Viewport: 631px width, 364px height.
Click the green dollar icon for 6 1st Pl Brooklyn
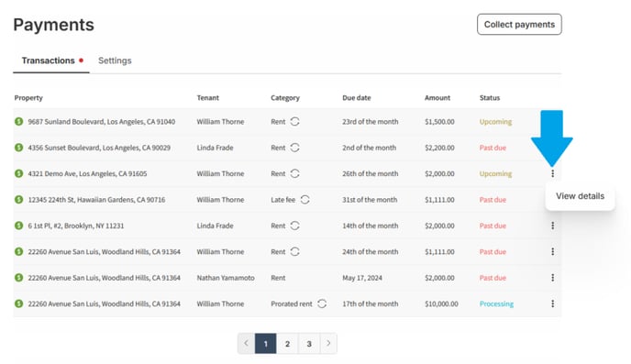pyautogui.click(x=18, y=226)
